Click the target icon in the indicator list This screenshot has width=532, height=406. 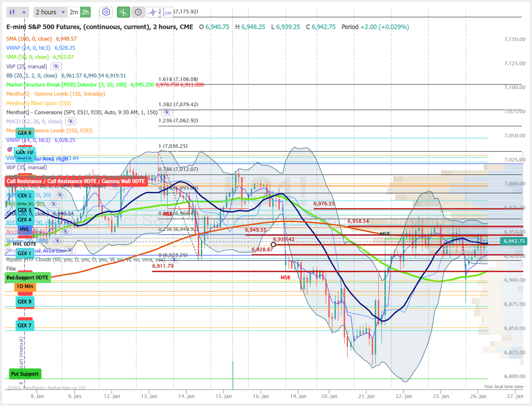pos(10,149)
